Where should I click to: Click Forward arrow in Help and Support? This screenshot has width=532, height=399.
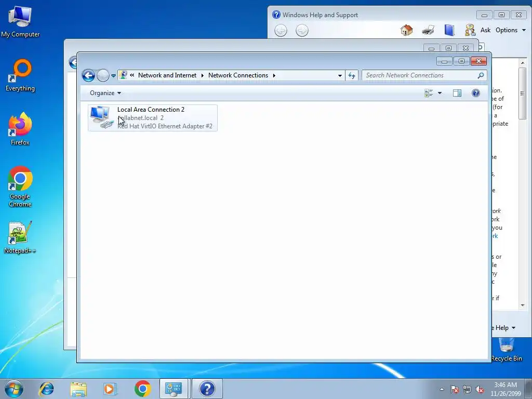[x=302, y=31]
